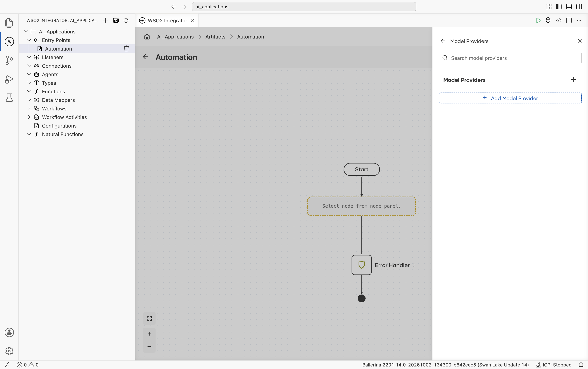
Task: Go back from Model Providers panel
Action: (443, 41)
